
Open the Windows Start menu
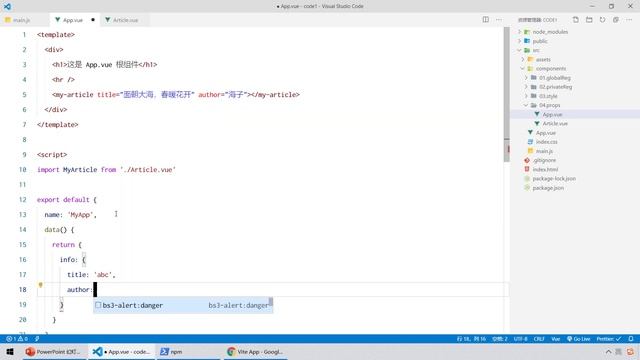coord(10,351)
